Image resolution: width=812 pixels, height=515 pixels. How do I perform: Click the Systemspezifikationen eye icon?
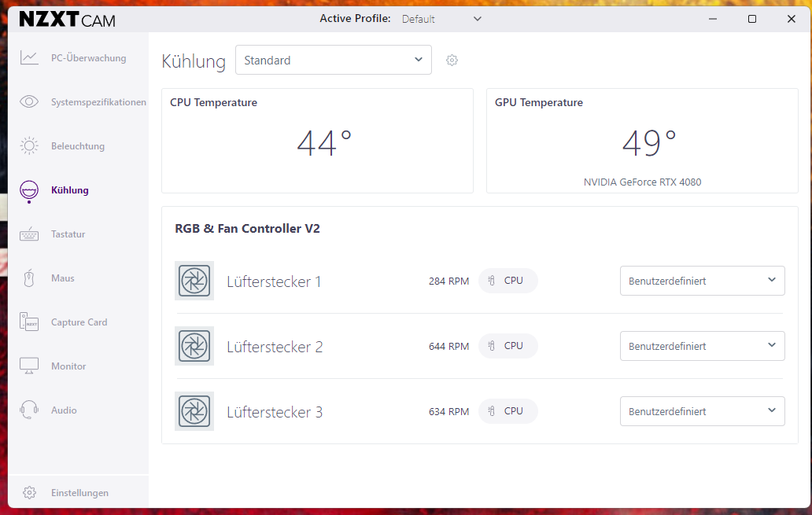pyautogui.click(x=29, y=101)
